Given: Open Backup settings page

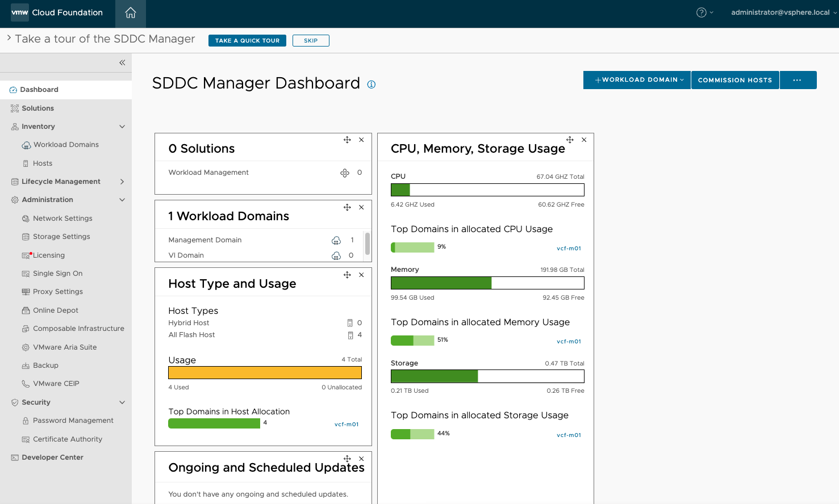Looking at the screenshot, I should pos(45,366).
